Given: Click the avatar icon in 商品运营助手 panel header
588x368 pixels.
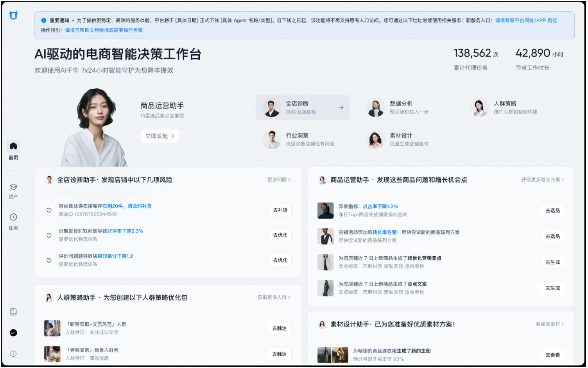Looking at the screenshot, I should coord(322,180).
